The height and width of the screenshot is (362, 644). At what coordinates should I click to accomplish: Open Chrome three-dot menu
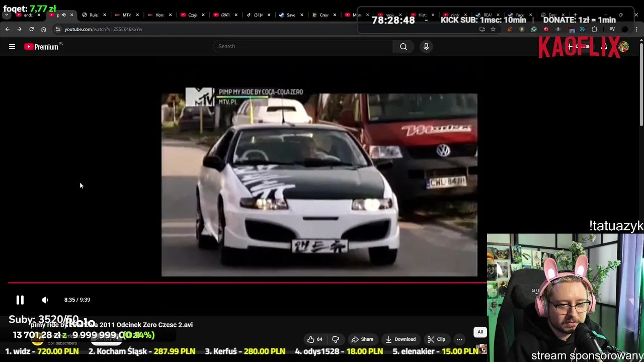point(636,29)
